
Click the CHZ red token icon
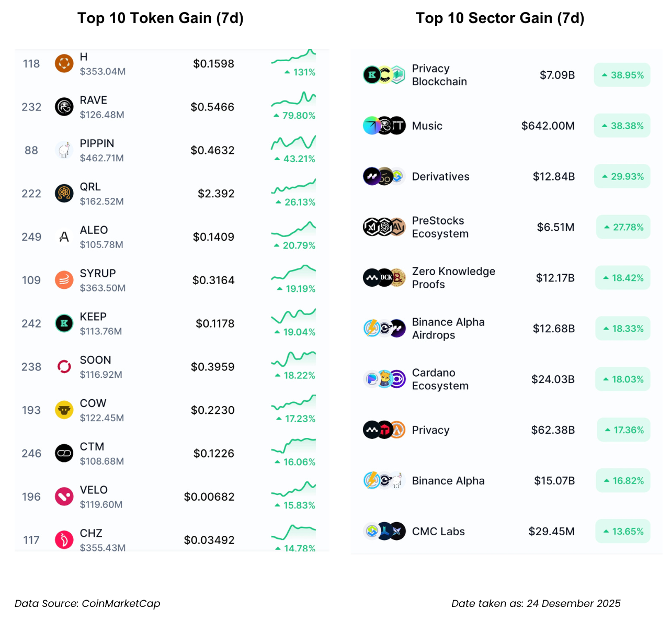pyautogui.click(x=64, y=540)
